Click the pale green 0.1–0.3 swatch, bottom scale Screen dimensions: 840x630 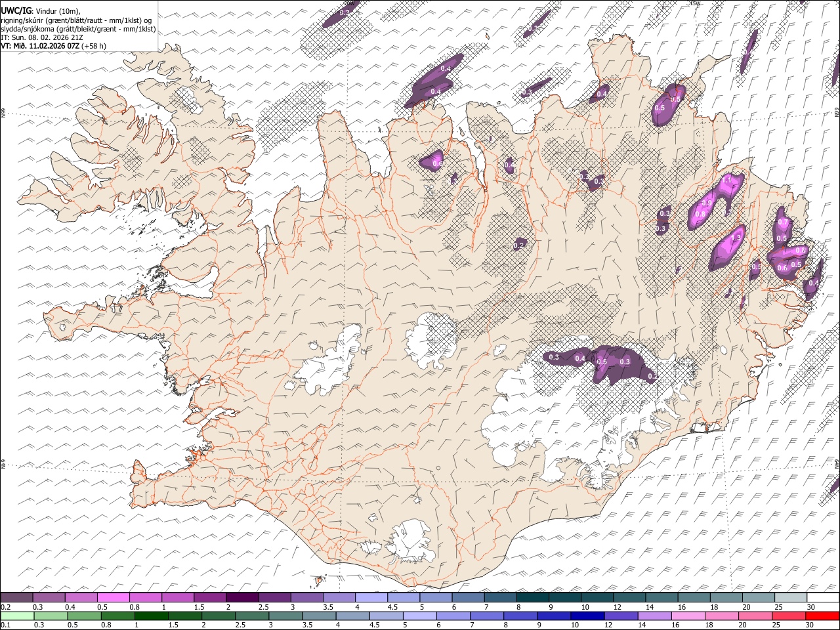pos(18,616)
